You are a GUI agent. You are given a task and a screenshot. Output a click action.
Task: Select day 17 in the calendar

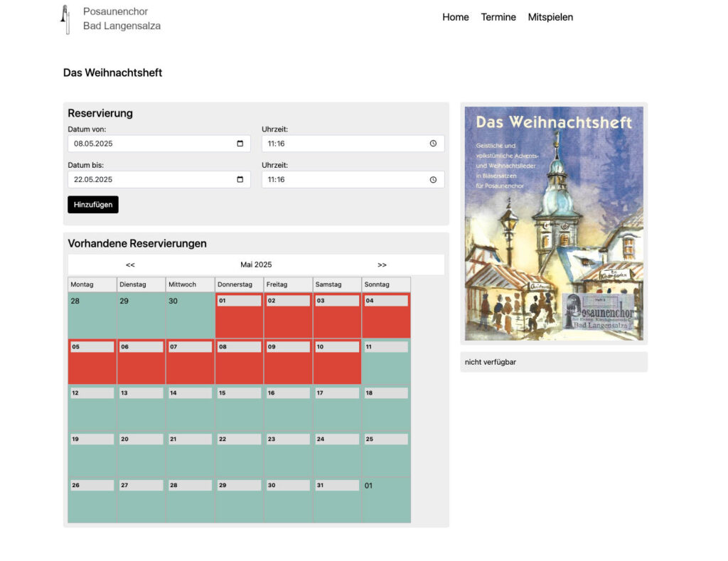[337, 407]
